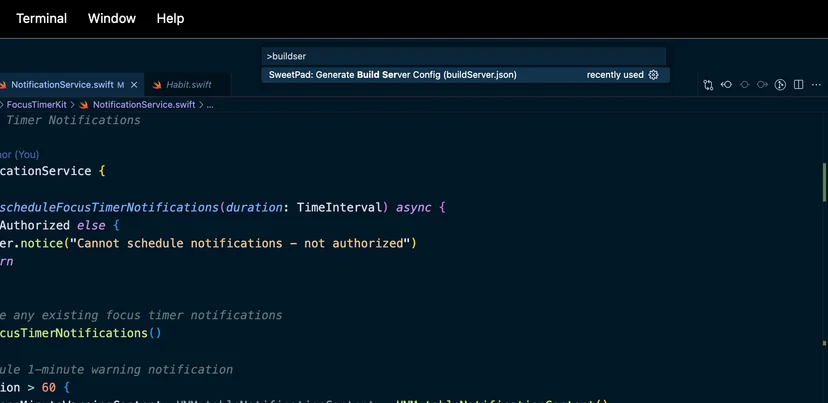Click the 'scheduleFocusTimerNotifications' function name
The image size is (828, 403).
click(109, 208)
